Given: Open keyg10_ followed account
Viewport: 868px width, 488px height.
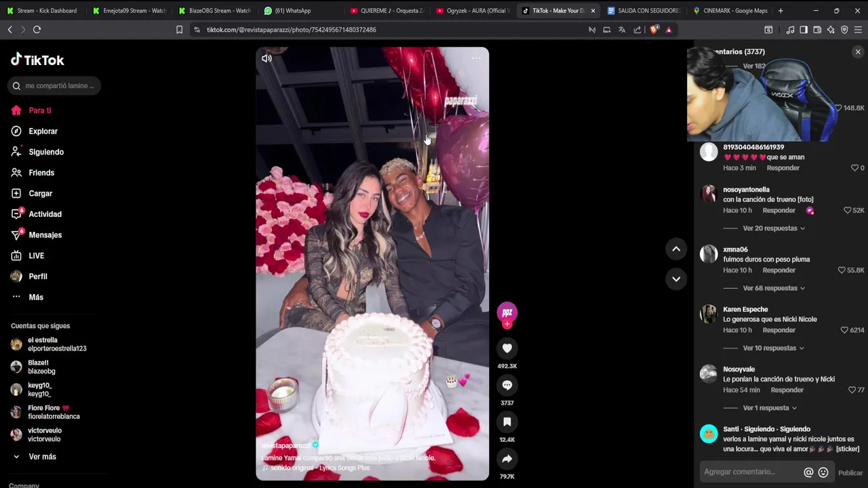Looking at the screenshot, I should pos(31,390).
